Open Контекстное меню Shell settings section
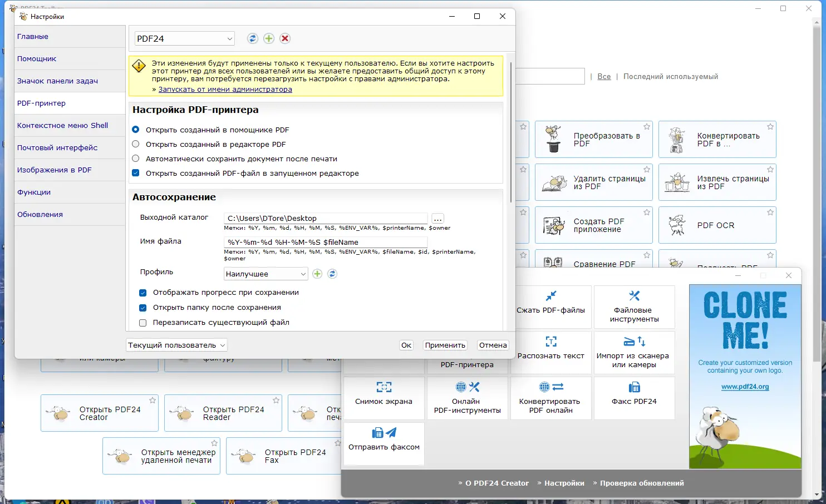This screenshot has height=504, width=826. tap(70, 126)
